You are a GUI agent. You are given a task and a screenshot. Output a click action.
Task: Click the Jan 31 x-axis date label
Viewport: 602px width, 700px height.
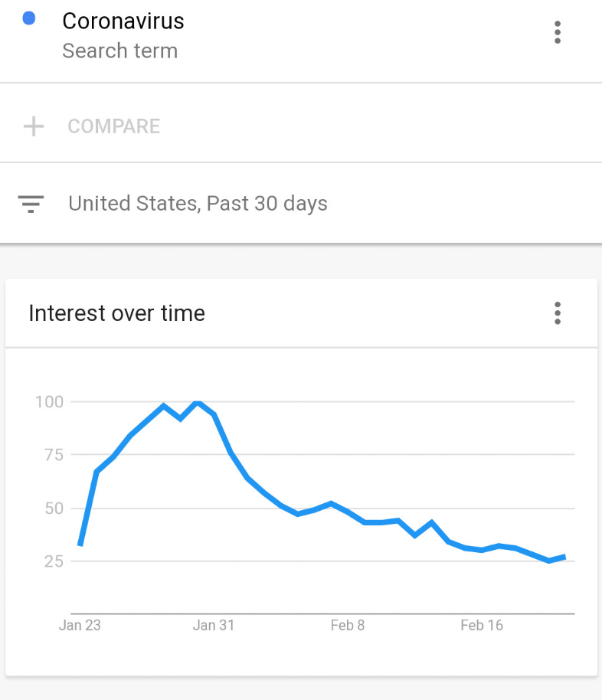(x=214, y=625)
